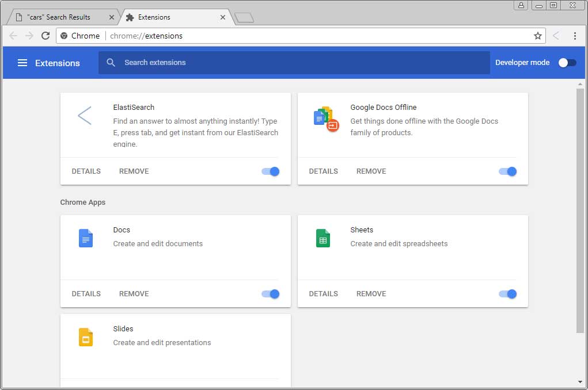Click the ElastiSearch extension icon
Image resolution: width=588 pixels, height=390 pixels.
pos(85,116)
